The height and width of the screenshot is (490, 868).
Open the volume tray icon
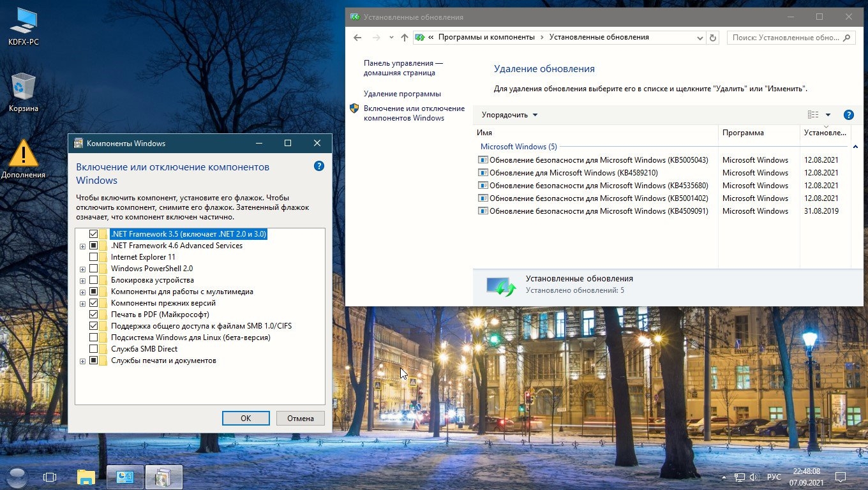click(754, 477)
